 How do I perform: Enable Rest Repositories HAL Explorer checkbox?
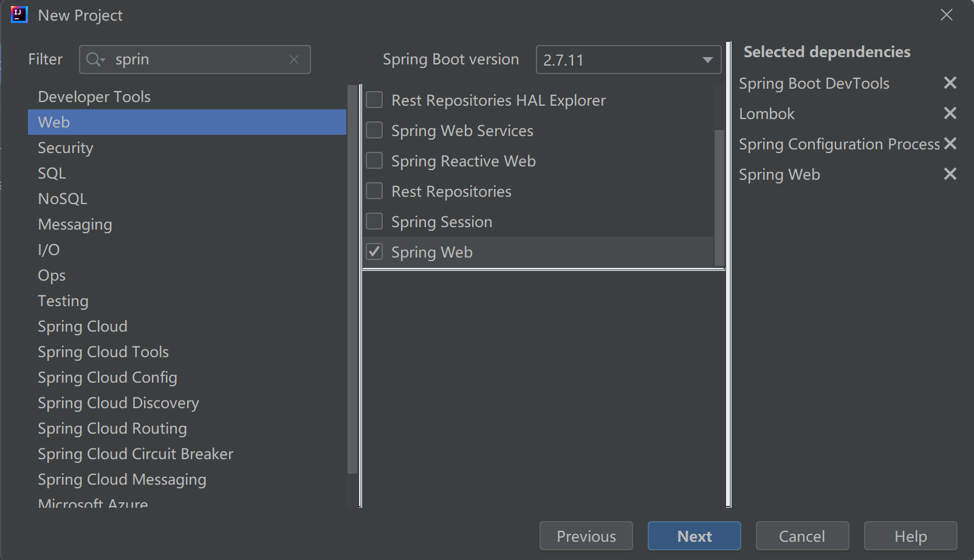point(374,100)
